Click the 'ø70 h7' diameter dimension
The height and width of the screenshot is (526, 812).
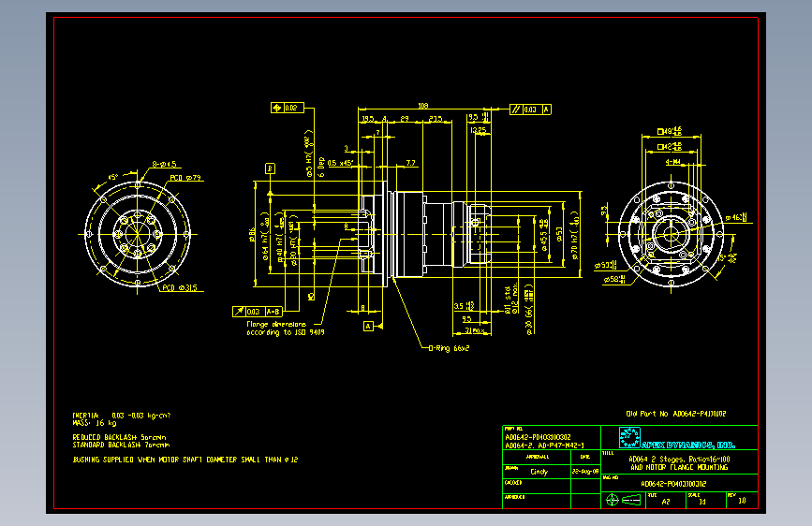tap(575, 235)
